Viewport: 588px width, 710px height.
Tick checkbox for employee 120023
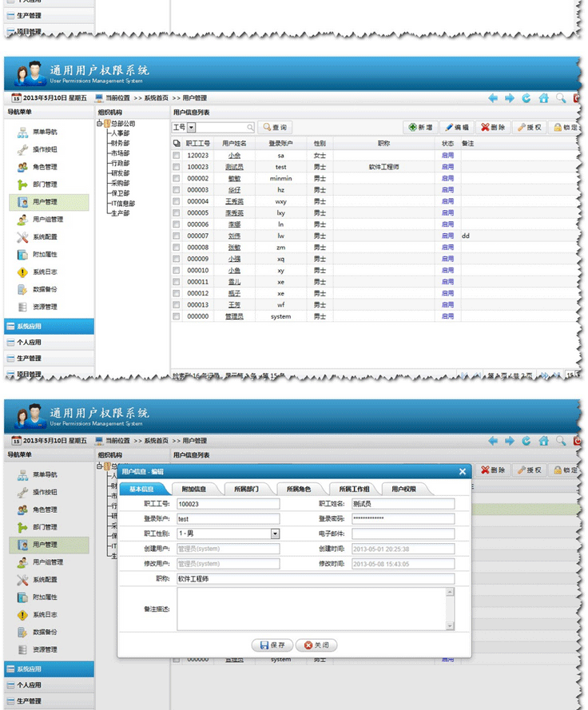click(x=177, y=155)
